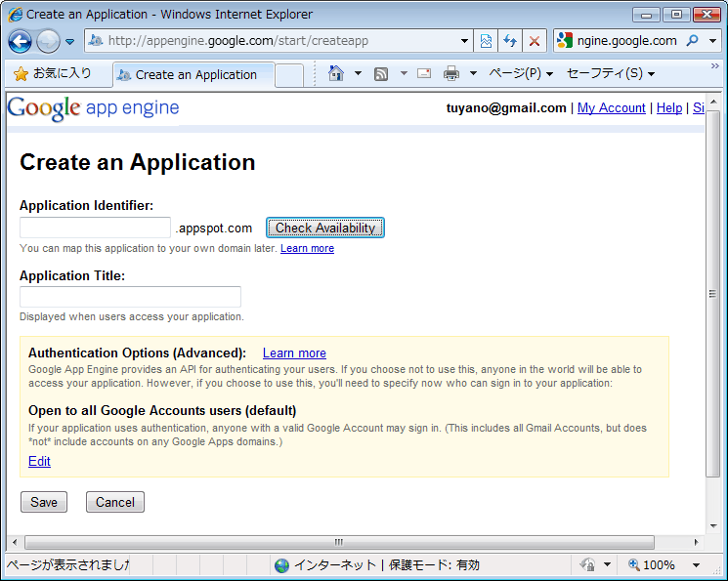Expand the zoom level dropdown arrow
Image resolution: width=728 pixels, height=581 pixels.
[696, 564]
